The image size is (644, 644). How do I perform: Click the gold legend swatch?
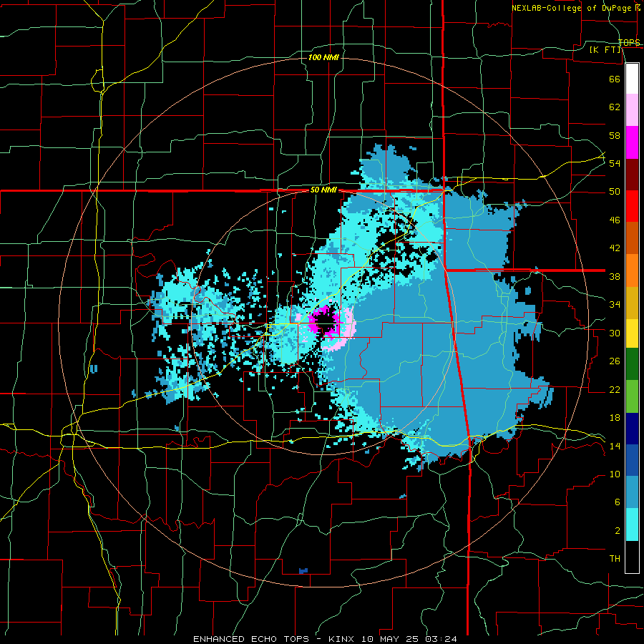click(632, 303)
